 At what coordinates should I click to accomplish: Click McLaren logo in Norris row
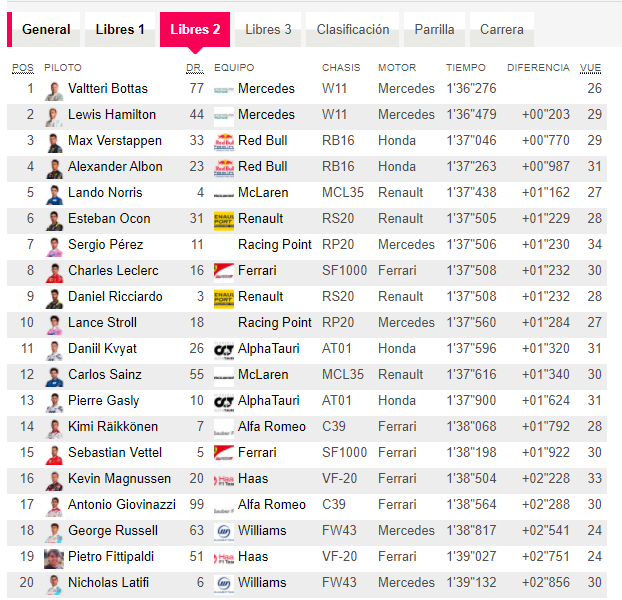224,195
